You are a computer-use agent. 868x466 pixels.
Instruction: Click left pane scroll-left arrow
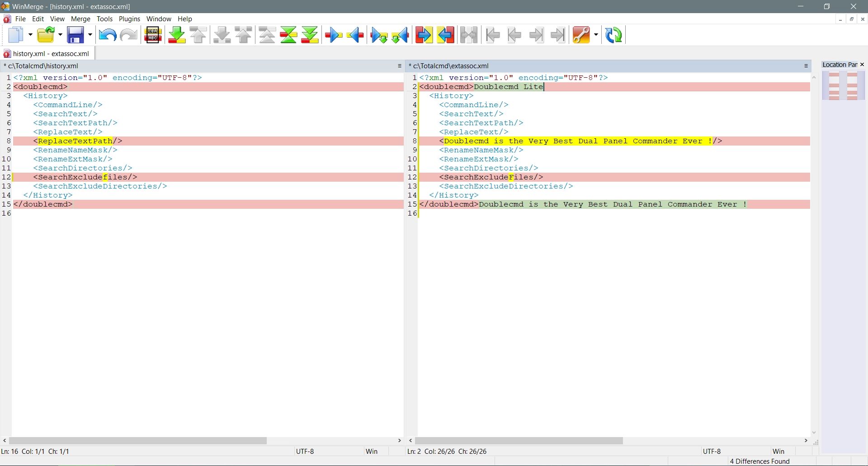(x=5, y=440)
